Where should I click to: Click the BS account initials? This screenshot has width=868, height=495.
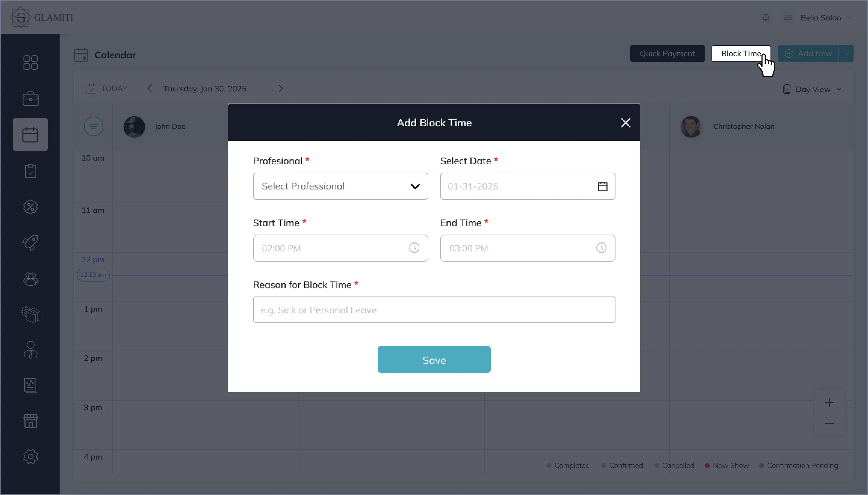787,18
